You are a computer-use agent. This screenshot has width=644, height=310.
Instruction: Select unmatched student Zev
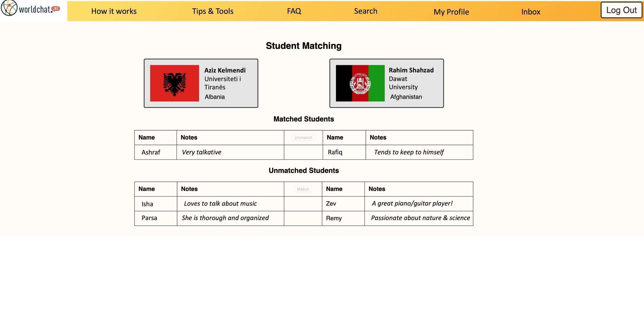[x=331, y=204]
